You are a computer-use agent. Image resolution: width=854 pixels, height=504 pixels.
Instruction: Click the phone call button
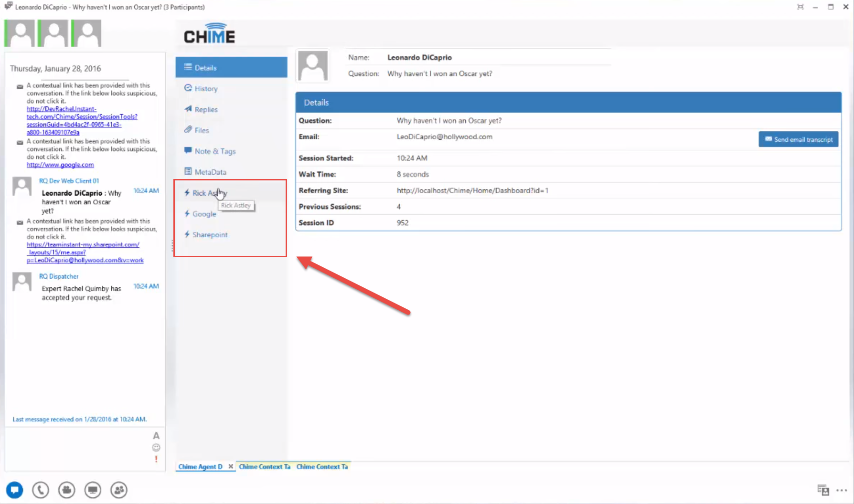coord(41,490)
